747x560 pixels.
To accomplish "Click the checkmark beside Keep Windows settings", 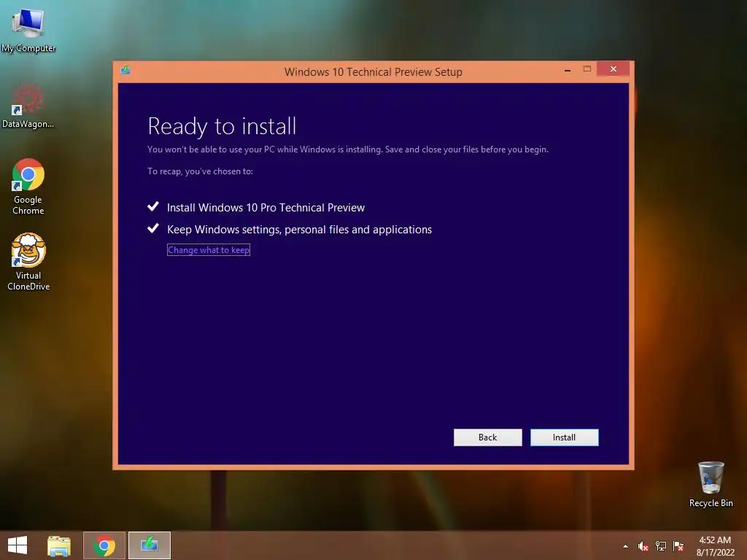I will click(153, 228).
